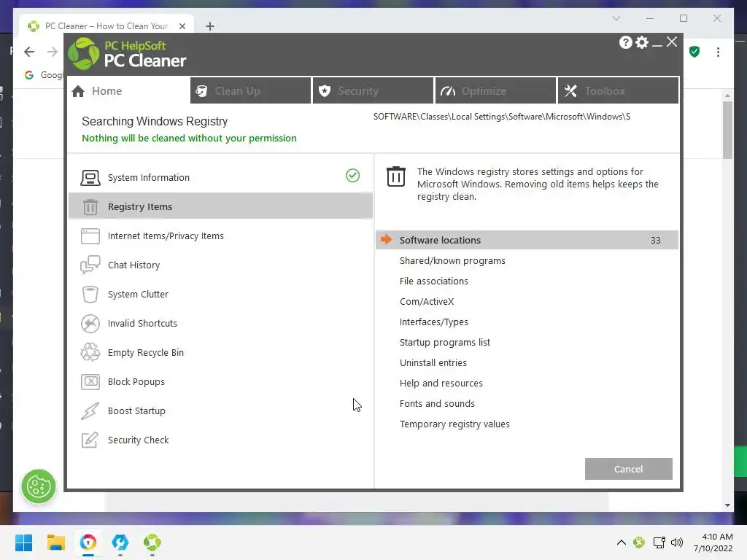Click the System Information laptop icon
The image size is (747, 560).
pos(90,178)
